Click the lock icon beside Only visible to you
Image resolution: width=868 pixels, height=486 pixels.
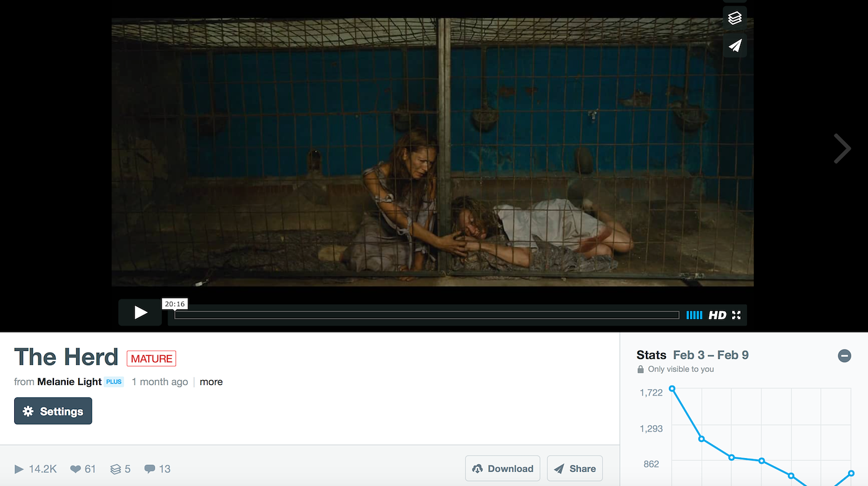[x=640, y=369]
